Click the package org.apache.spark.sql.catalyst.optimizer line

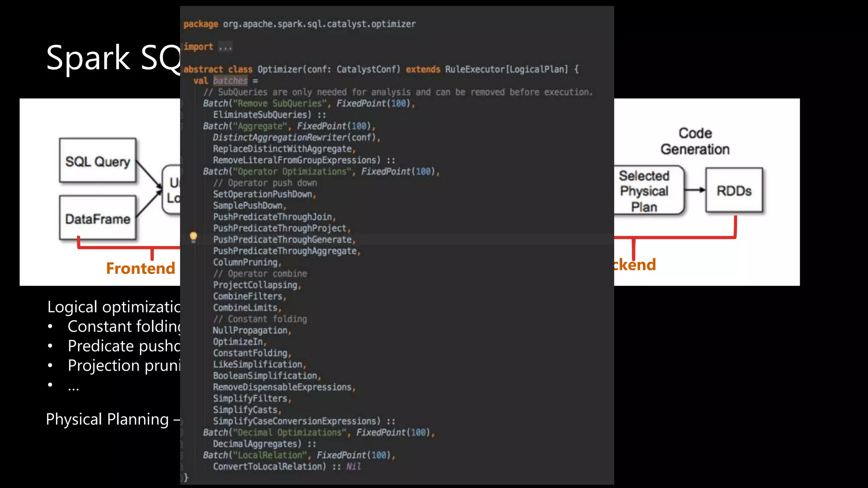click(x=300, y=24)
